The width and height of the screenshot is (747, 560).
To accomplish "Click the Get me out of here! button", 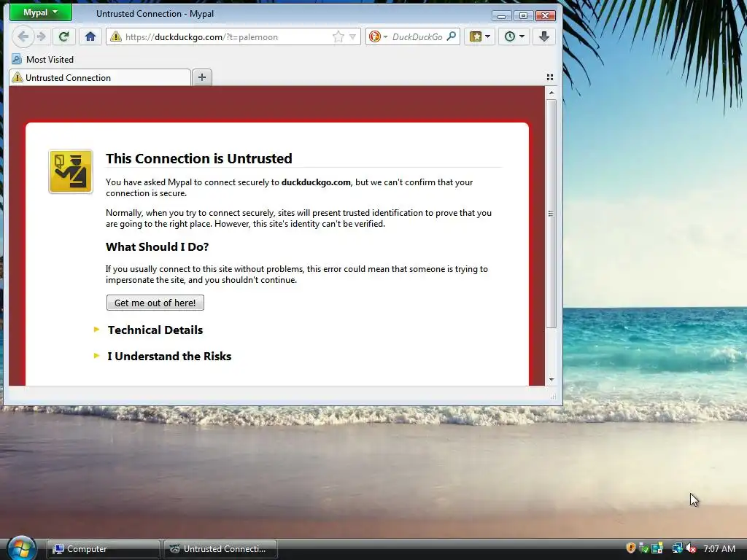I will coord(155,303).
